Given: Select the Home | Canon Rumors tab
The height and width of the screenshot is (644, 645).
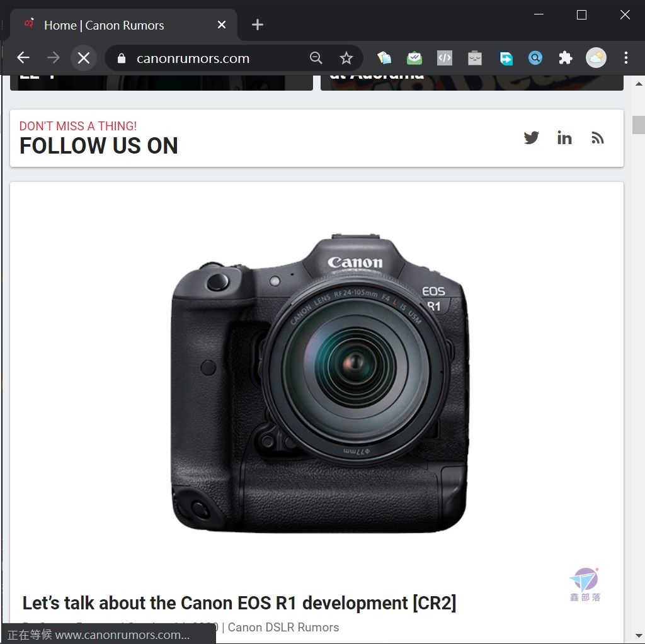Looking at the screenshot, I should tap(123, 25).
